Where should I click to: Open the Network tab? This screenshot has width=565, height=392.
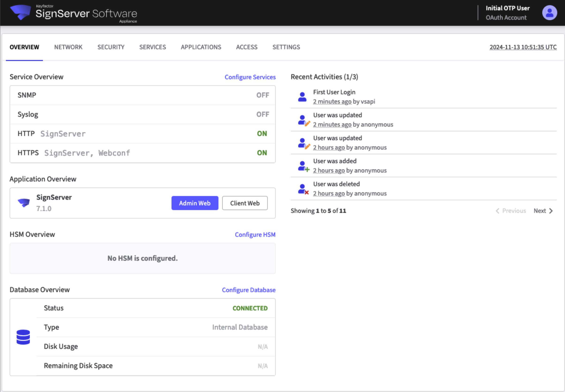(x=68, y=47)
